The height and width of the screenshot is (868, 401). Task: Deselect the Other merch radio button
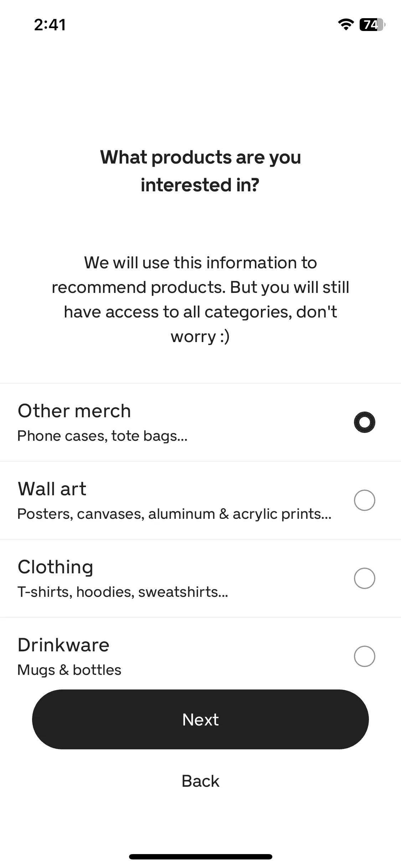click(364, 422)
